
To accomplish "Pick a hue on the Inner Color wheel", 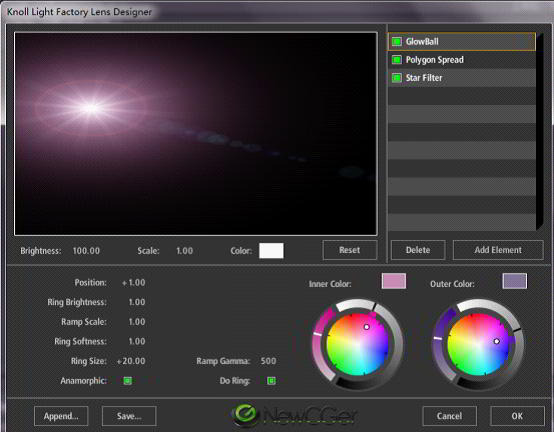I will pyautogui.click(x=358, y=344).
